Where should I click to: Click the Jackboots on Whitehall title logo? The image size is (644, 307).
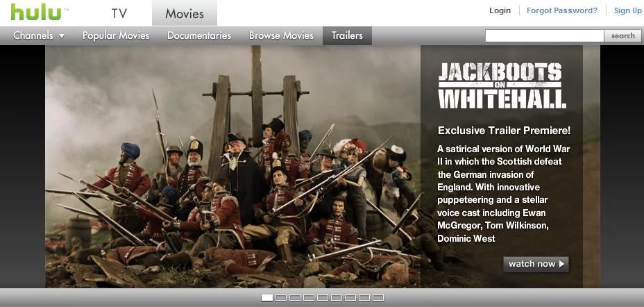[x=500, y=85]
